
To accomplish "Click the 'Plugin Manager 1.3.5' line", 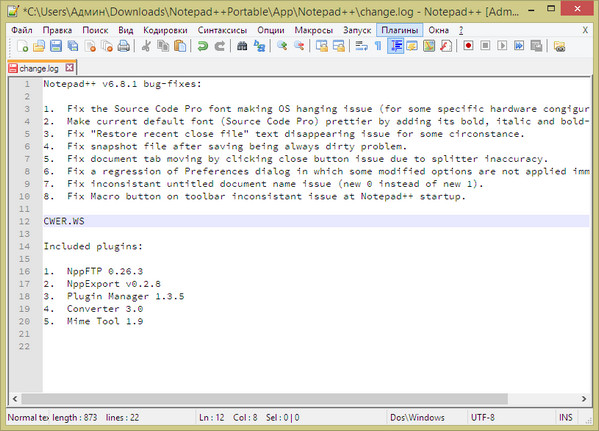I will pyautogui.click(x=125, y=297).
